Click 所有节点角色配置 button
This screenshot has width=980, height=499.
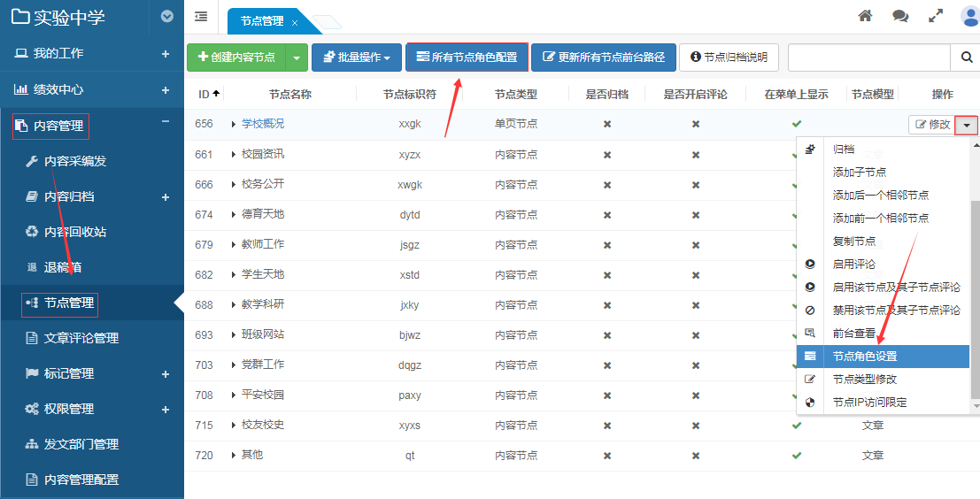point(467,58)
